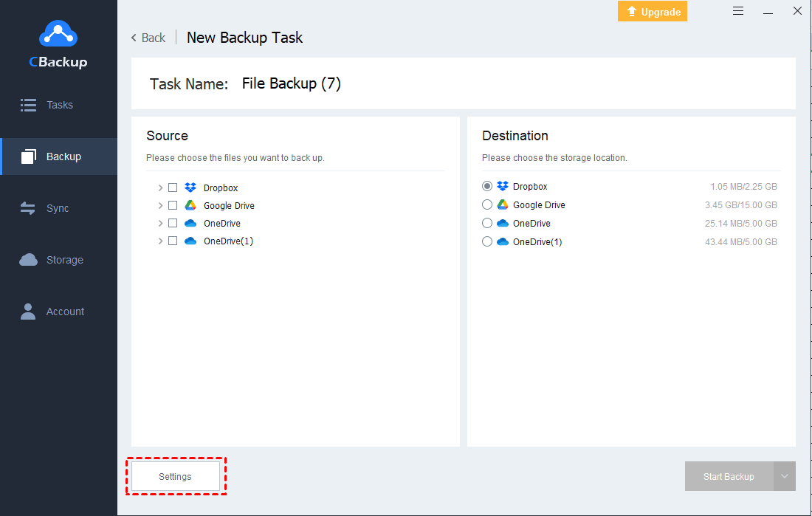The width and height of the screenshot is (812, 516).
Task: Select Dropbox destination radio button
Action: pos(486,186)
